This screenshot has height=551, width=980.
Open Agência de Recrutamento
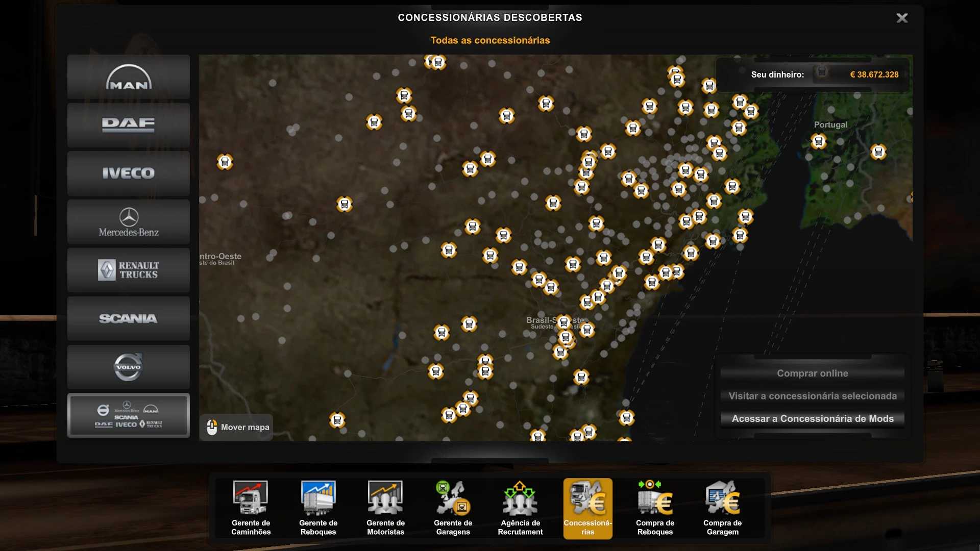point(520,508)
